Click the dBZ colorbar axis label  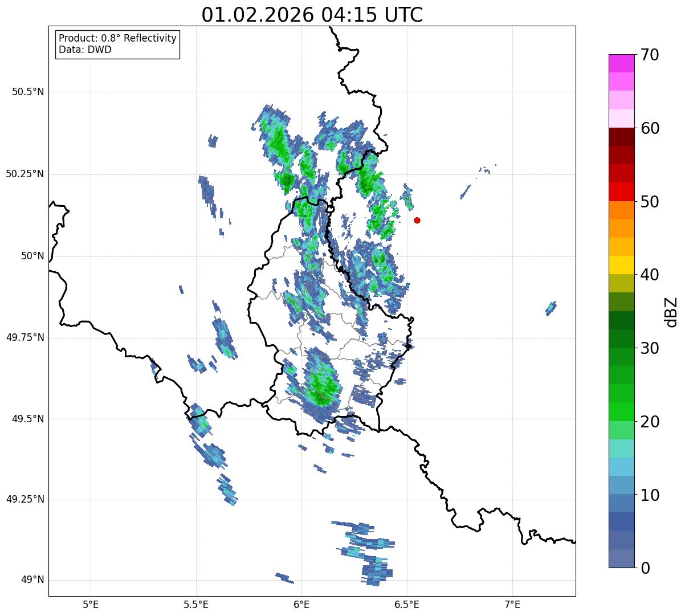click(671, 311)
